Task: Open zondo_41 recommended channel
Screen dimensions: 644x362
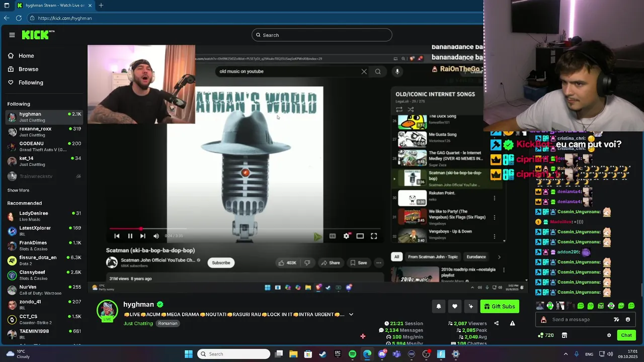Action: (x=44, y=305)
